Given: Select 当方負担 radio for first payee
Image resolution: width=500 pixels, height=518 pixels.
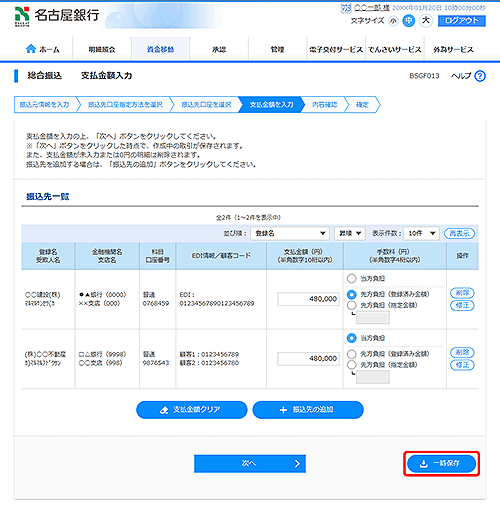Looking at the screenshot, I should (x=352, y=278).
